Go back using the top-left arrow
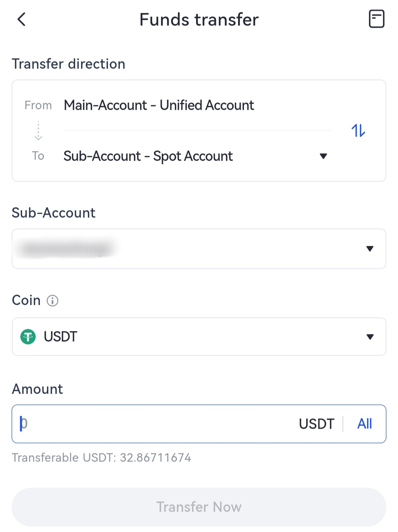Screen dimensions: 398x532 tap(22, 20)
